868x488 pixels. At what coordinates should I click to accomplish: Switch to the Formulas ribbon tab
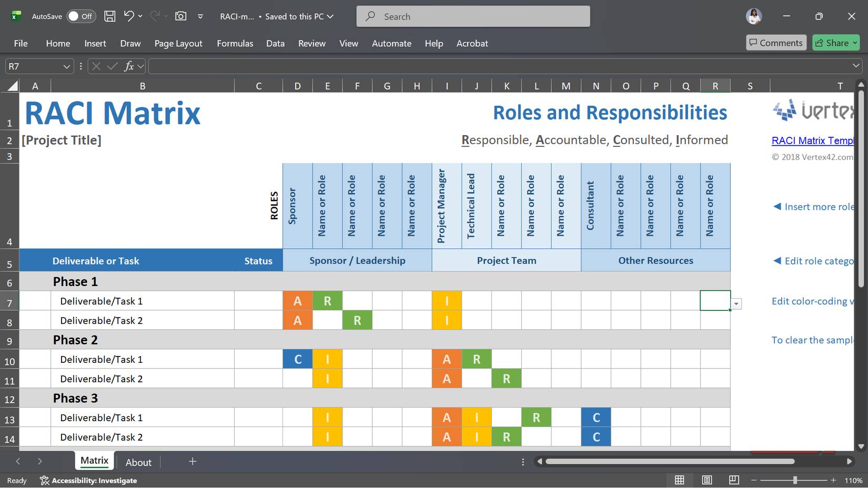point(235,43)
